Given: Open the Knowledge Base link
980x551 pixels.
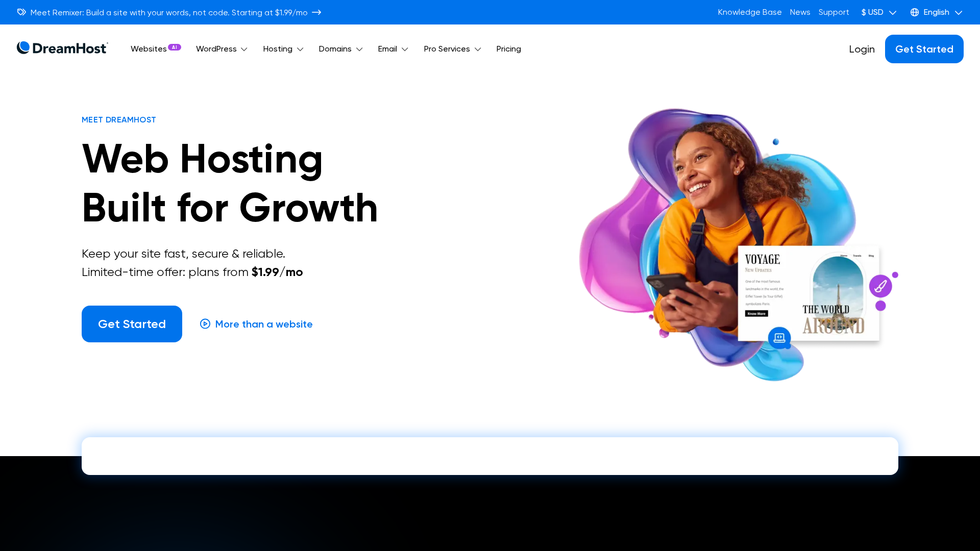Looking at the screenshot, I should pos(749,12).
